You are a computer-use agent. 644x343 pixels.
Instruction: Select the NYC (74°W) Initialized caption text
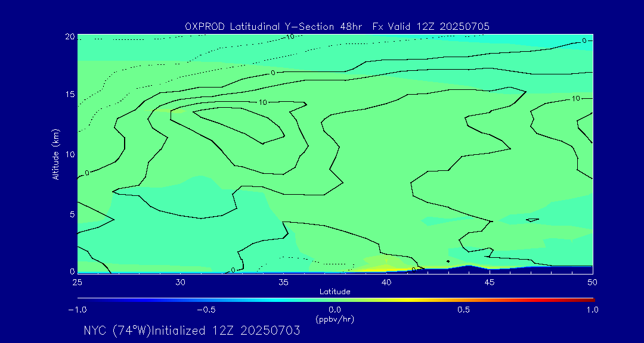coord(191,330)
